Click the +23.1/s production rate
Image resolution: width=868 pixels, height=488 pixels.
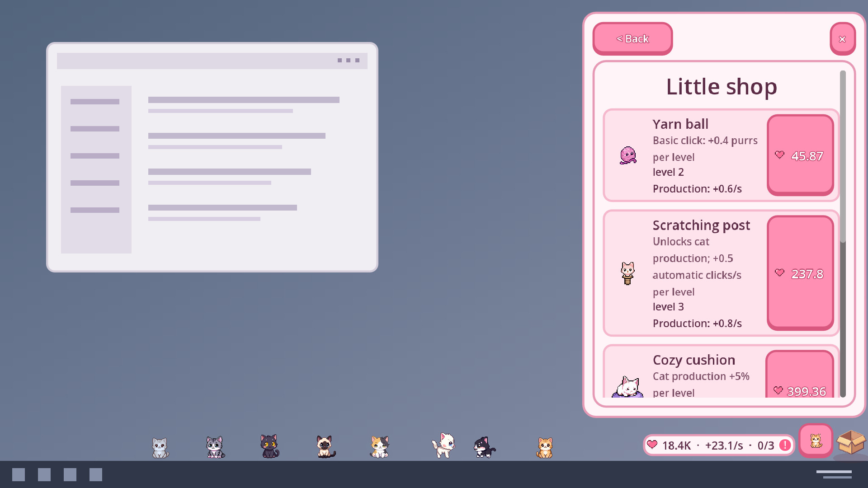[724, 446]
